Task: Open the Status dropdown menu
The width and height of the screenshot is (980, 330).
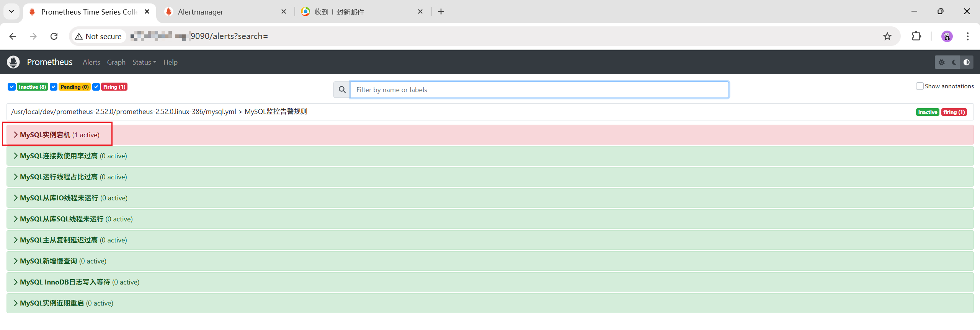Action: click(x=144, y=62)
